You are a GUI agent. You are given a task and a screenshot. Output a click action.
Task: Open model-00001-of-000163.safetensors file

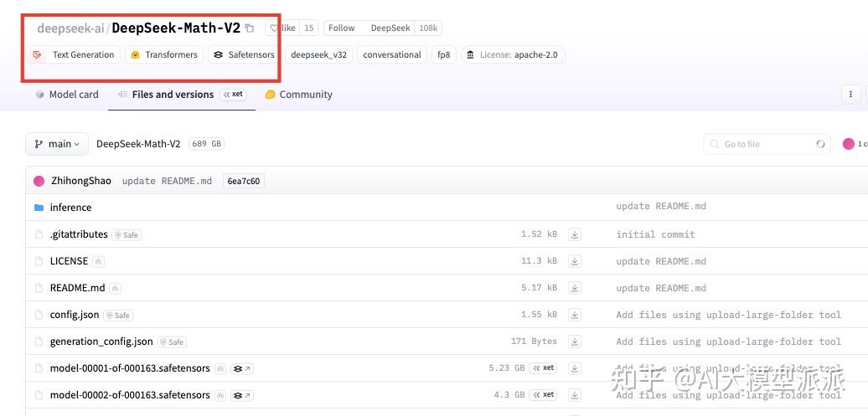[130, 368]
